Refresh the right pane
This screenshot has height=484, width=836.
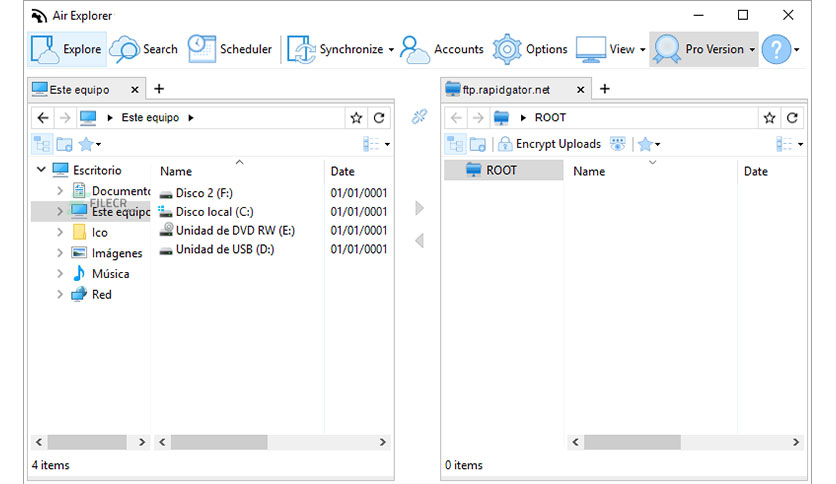792,118
